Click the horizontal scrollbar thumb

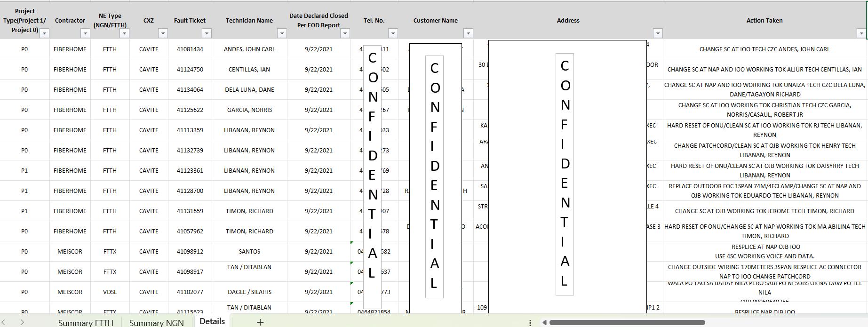click(x=627, y=323)
